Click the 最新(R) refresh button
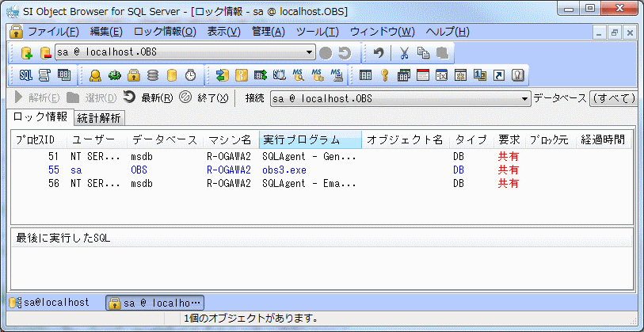 pyautogui.click(x=148, y=98)
